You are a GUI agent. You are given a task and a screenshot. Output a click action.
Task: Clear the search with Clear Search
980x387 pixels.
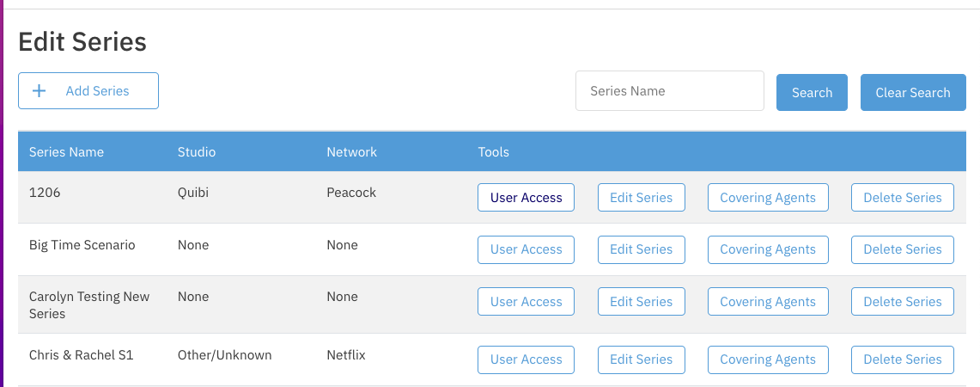pyautogui.click(x=912, y=93)
